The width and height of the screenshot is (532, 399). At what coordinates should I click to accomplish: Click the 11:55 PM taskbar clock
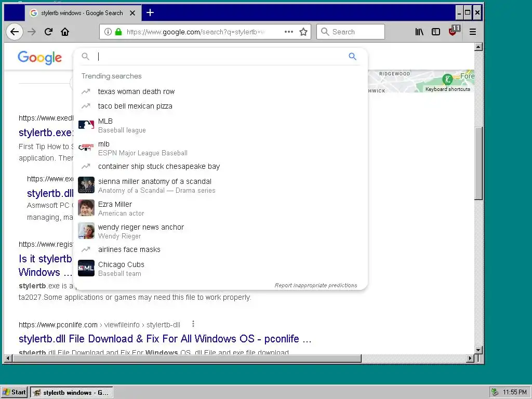[515, 392]
